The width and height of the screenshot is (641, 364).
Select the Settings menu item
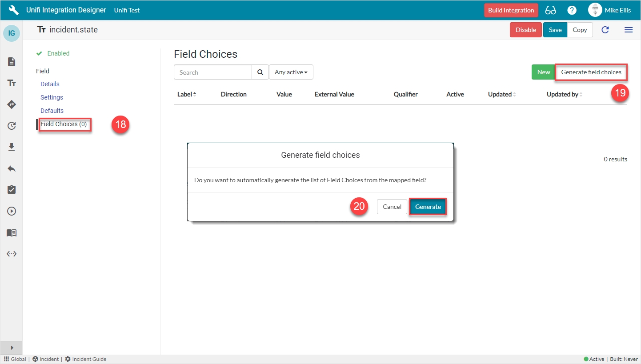point(52,97)
